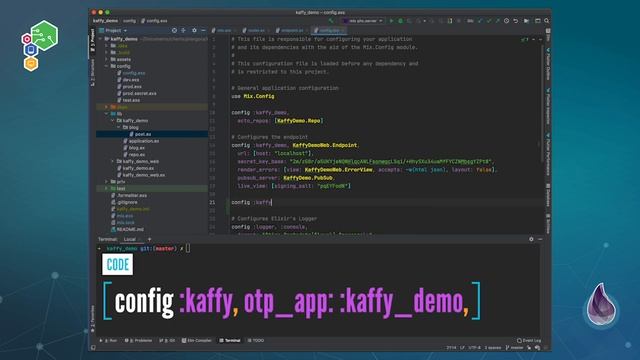The width and height of the screenshot is (640, 360).
Task: Click the Terminal tool window button
Action: [x=230, y=340]
